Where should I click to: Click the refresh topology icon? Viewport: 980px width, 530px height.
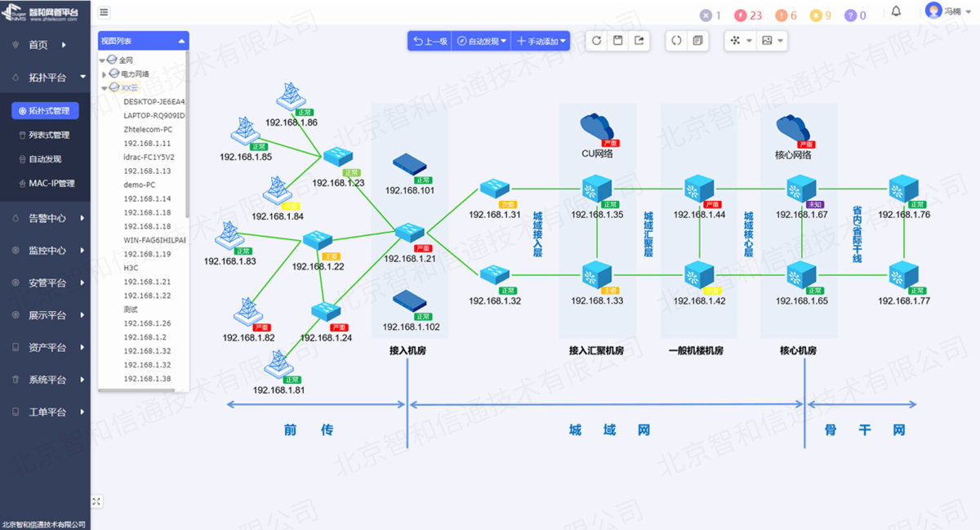(597, 41)
